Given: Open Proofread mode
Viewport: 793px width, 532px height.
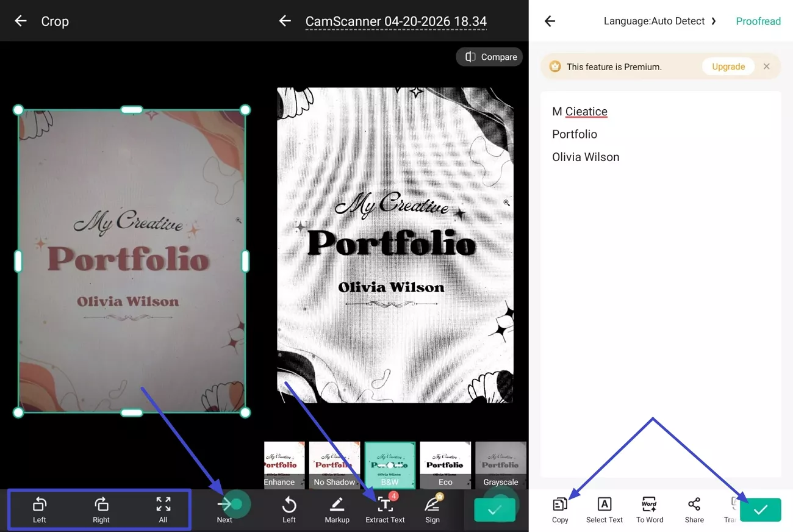Looking at the screenshot, I should click(x=758, y=21).
